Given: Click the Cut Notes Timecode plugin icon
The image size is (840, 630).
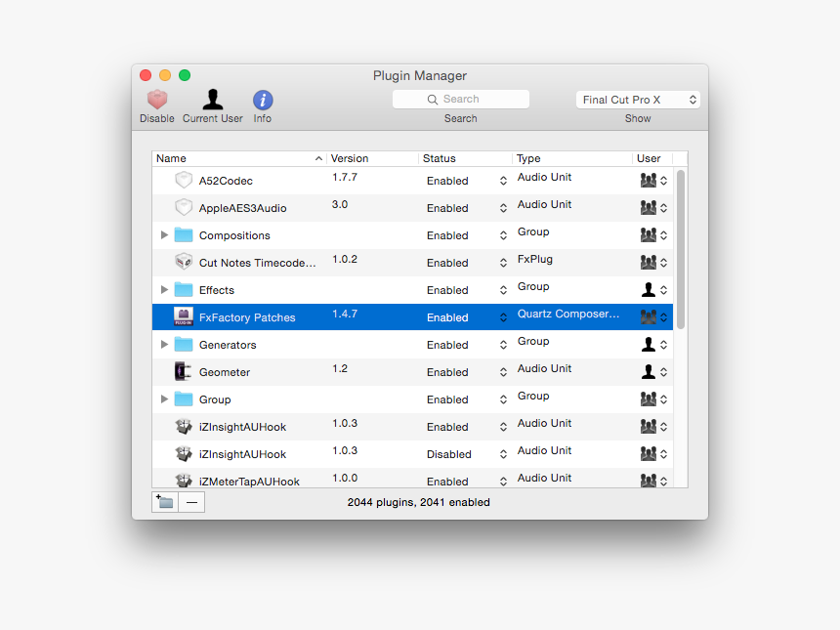Looking at the screenshot, I should 184,262.
